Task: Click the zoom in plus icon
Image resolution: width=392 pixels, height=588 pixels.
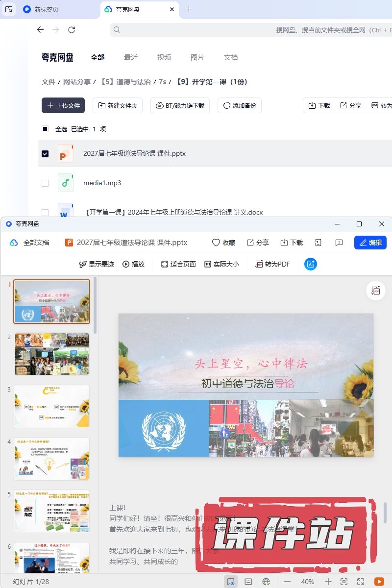Action: (x=328, y=582)
